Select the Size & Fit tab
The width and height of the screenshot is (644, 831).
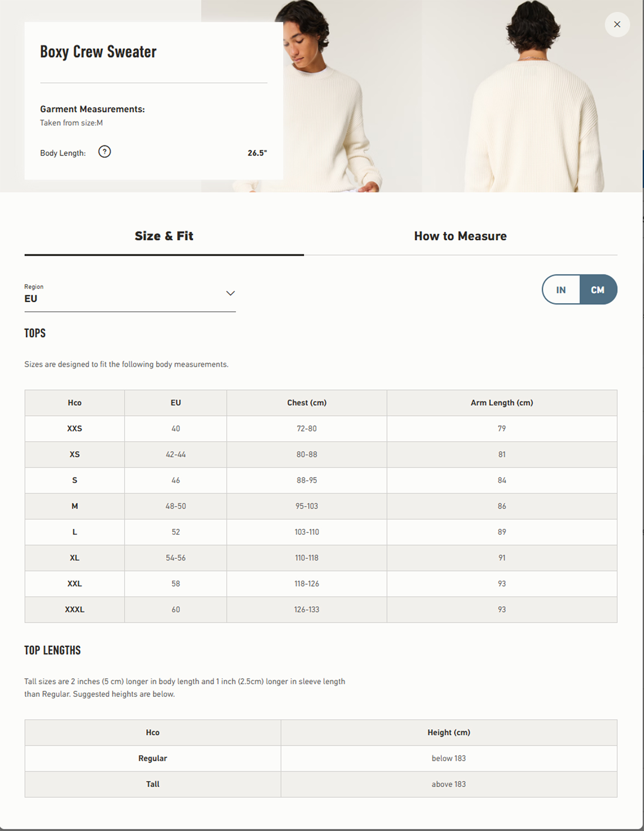pyautogui.click(x=164, y=236)
